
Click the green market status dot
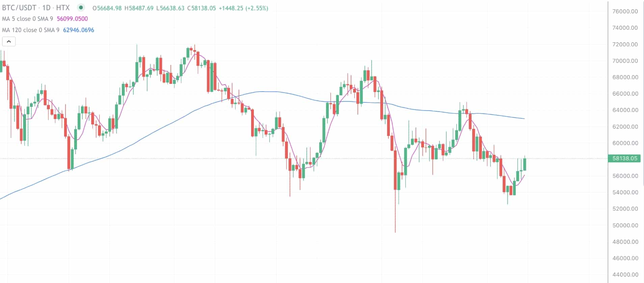[81, 7]
